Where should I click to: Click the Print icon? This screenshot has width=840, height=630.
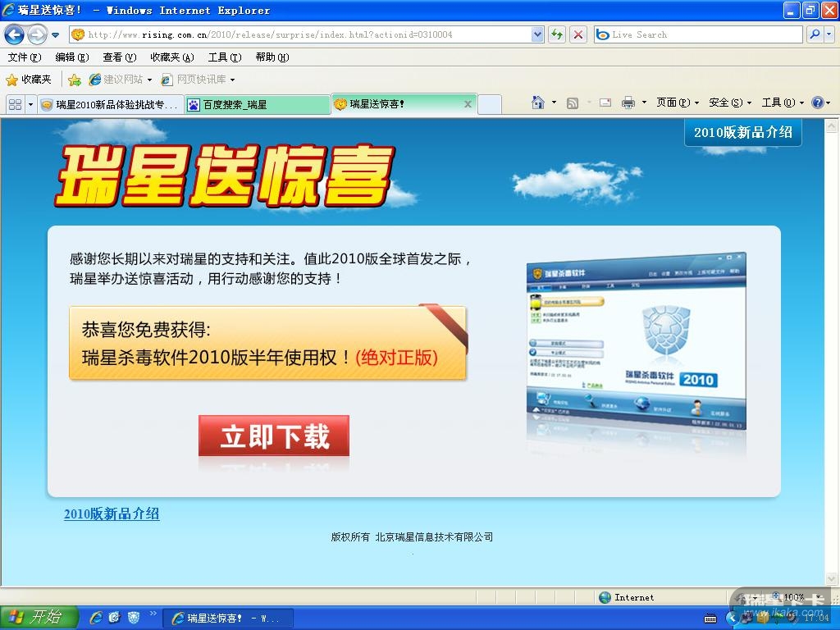(628, 103)
